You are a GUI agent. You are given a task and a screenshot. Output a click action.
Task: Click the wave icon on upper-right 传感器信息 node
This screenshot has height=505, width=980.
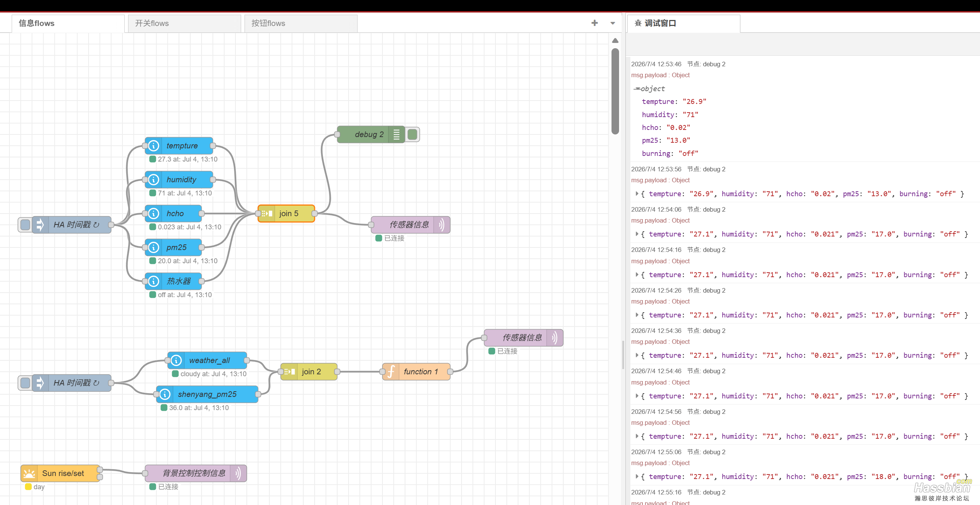555,338
